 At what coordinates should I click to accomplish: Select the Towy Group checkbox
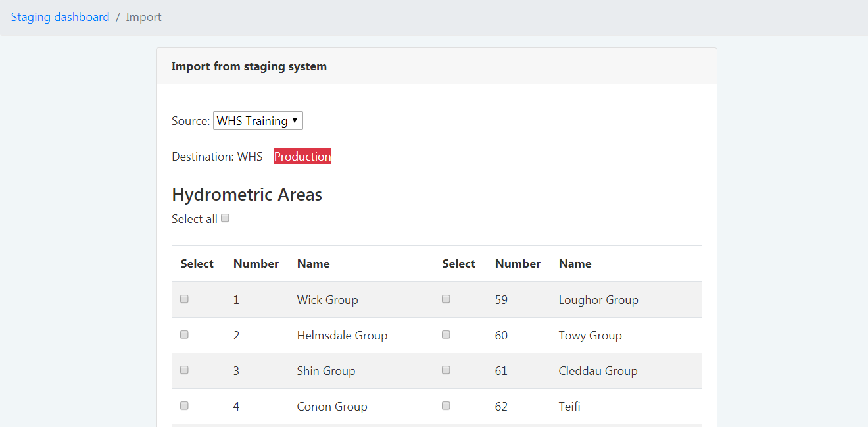pos(446,334)
